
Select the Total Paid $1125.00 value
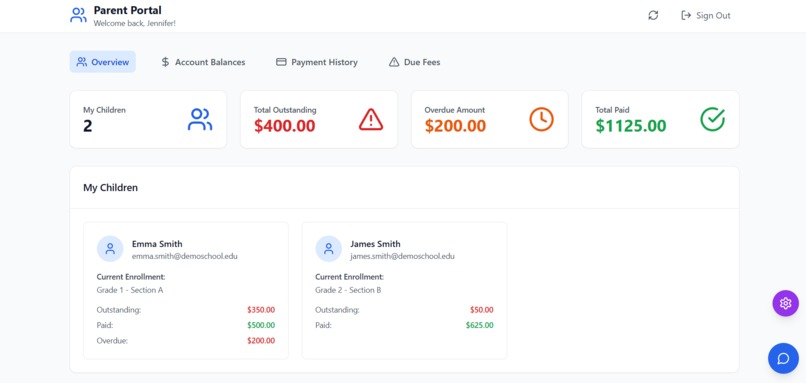tap(631, 126)
